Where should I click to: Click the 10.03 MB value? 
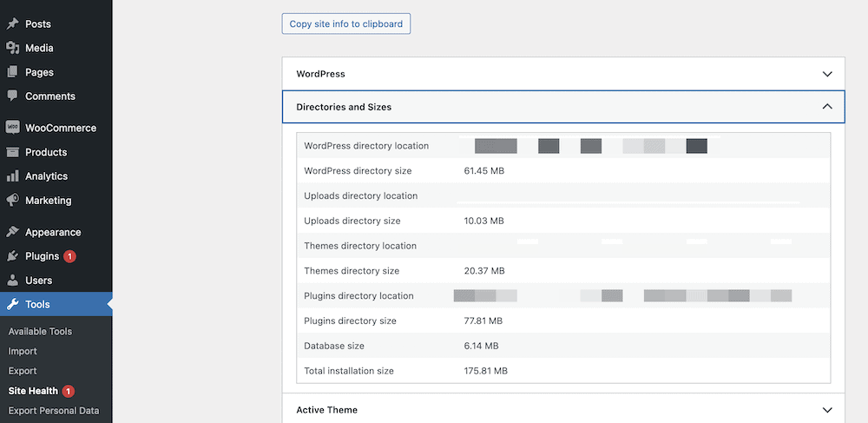[x=483, y=221]
